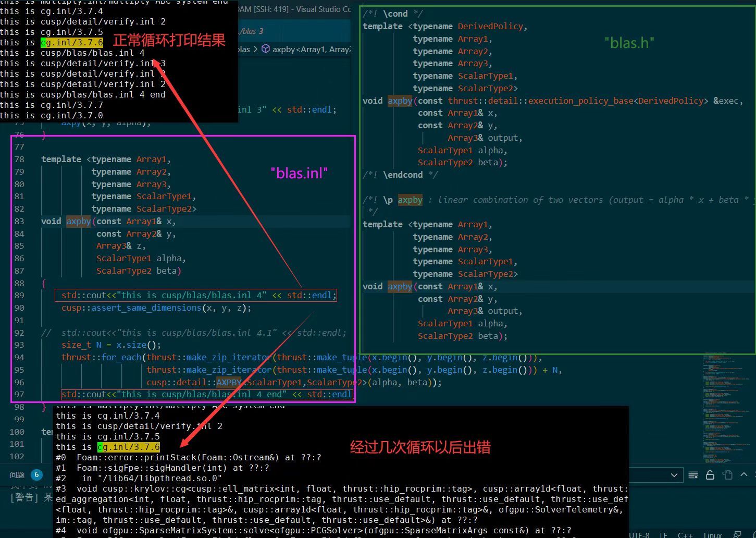This screenshot has width=756, height=538.
Task: Click the Linux platform status item
Action: (712, 535)
